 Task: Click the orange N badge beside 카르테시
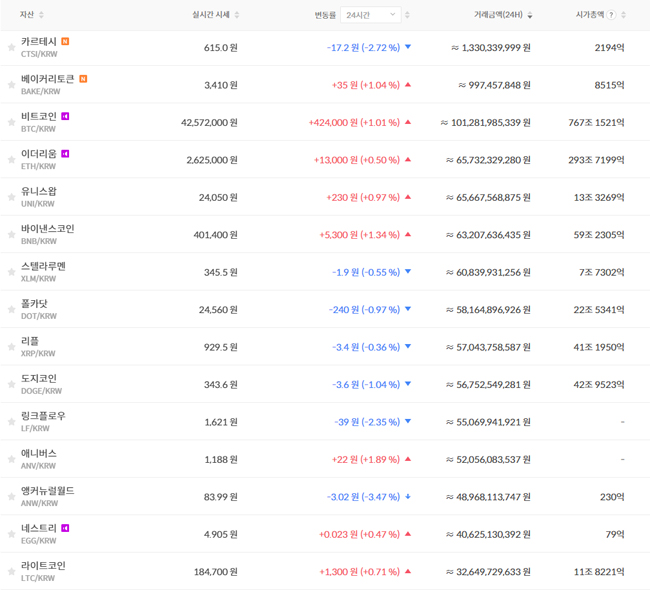point(65,41)
